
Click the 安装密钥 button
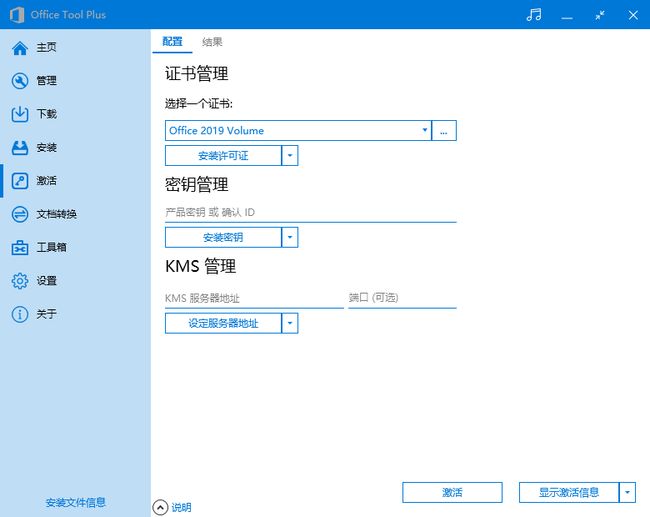(x=223, y=237)
